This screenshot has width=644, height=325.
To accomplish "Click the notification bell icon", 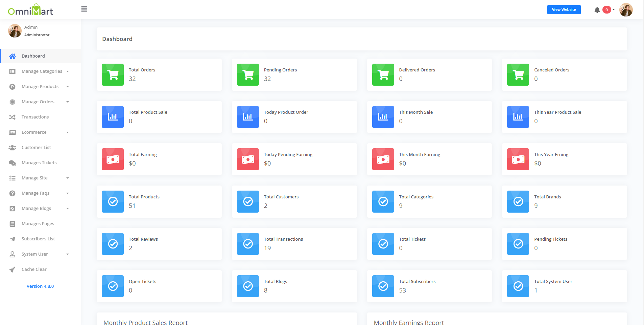I will 597,10.
